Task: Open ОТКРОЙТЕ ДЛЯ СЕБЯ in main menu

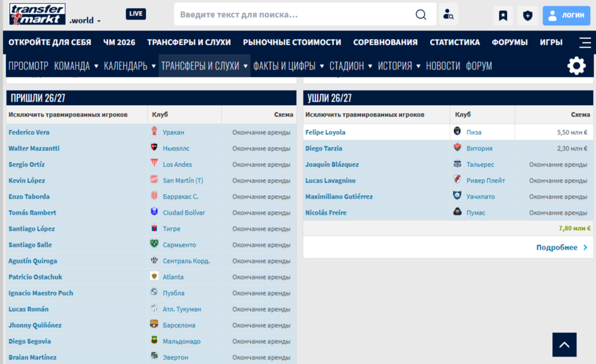Action: [50, 42]
